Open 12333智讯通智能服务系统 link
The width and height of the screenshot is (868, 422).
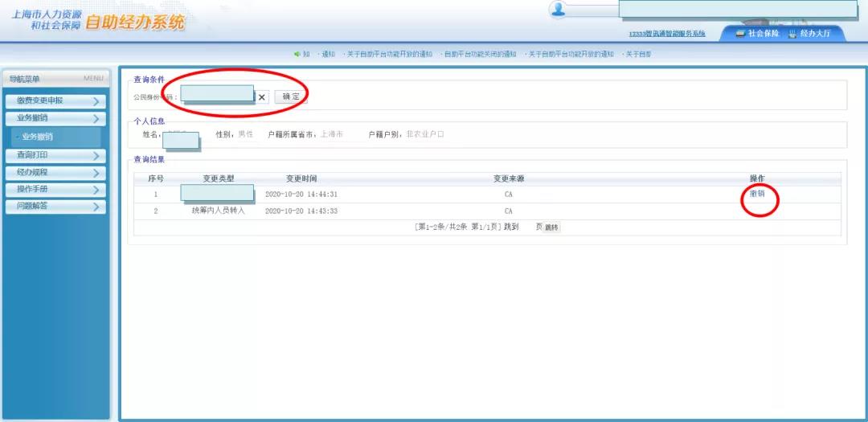click(666, 34)
